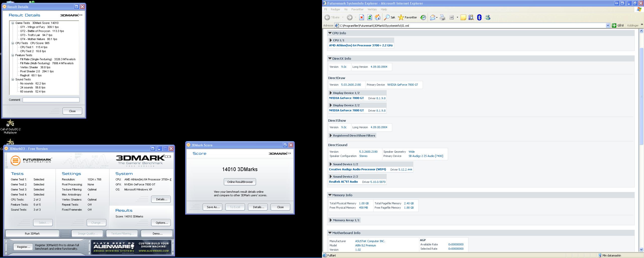Expand Display Device 1/2

coord(331,93)
